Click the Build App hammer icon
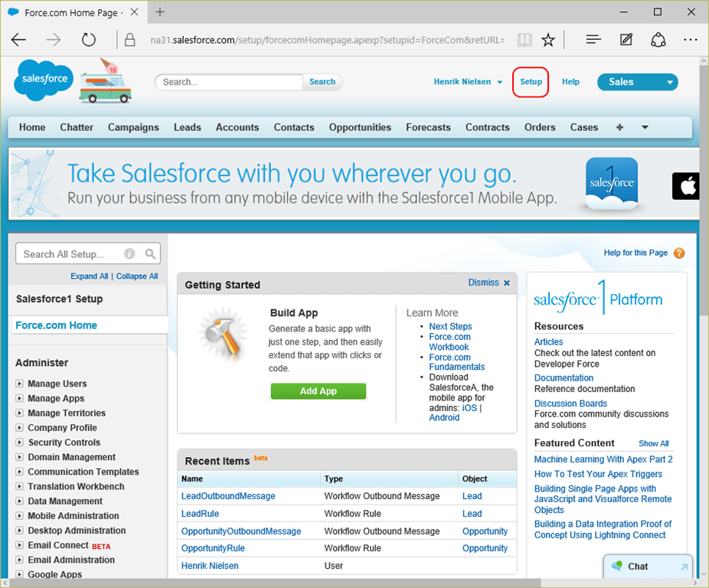This screenshot has width=709, height=588. pyautogui.click(x=223, y=335)
